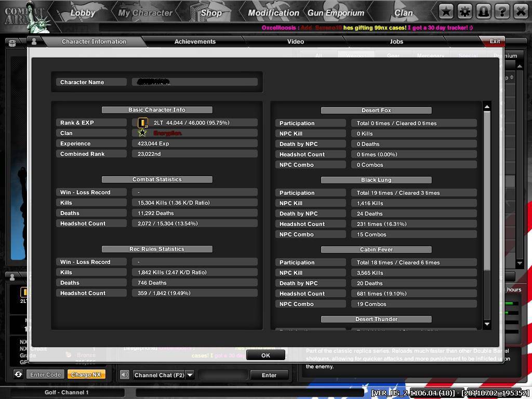Click the statistics scrollbar down arrow

(487, 324)
